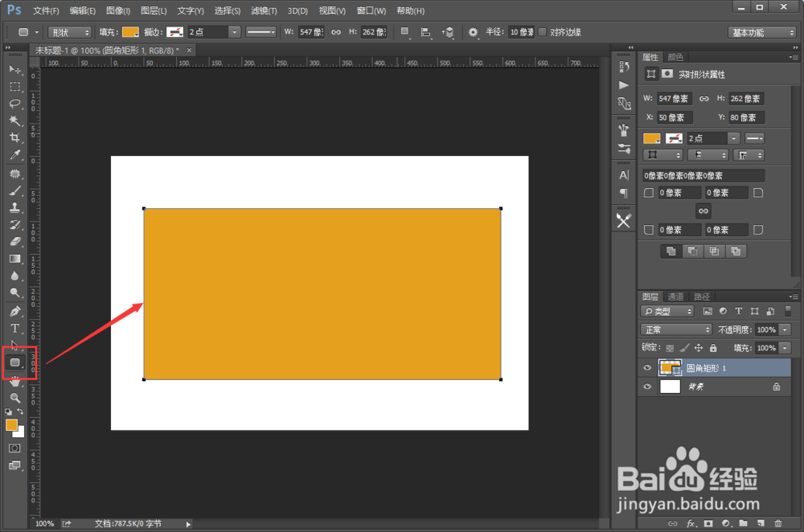The height and width of the screenshot is (532, 804).
Task: Open the gear shape options icon
Action: coord(473,32)
